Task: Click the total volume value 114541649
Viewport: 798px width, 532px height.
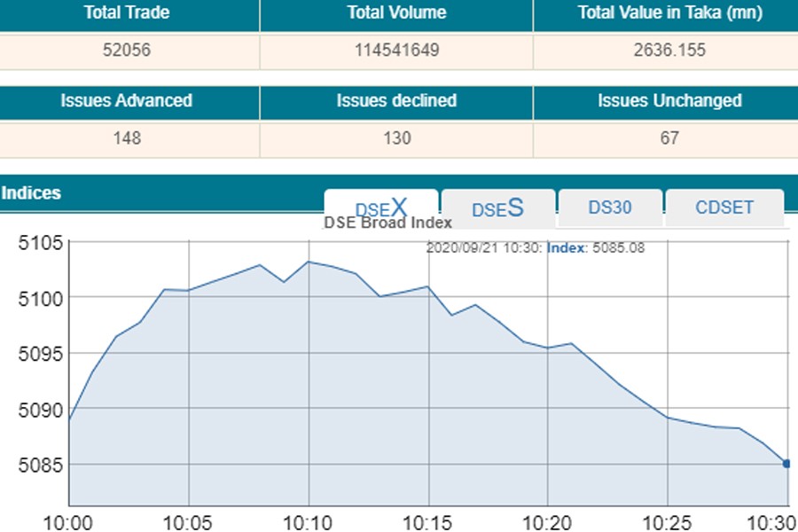Action: [x=396, y=51]
